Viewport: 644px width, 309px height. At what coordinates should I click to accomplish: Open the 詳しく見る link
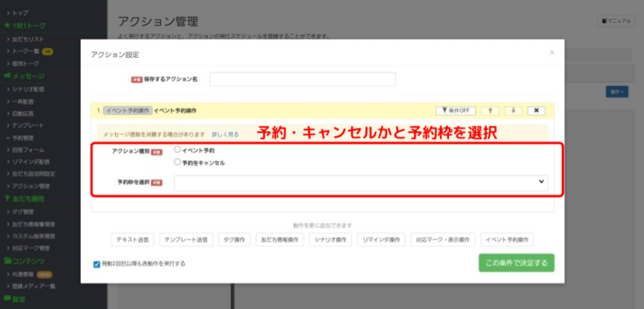pyautogui.click(x=225, y=134)
